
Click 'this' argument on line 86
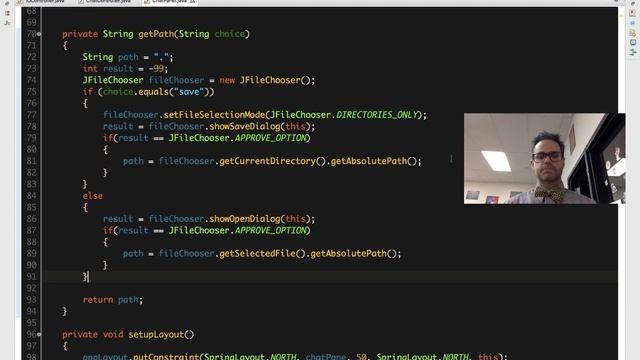click(296, 219)
